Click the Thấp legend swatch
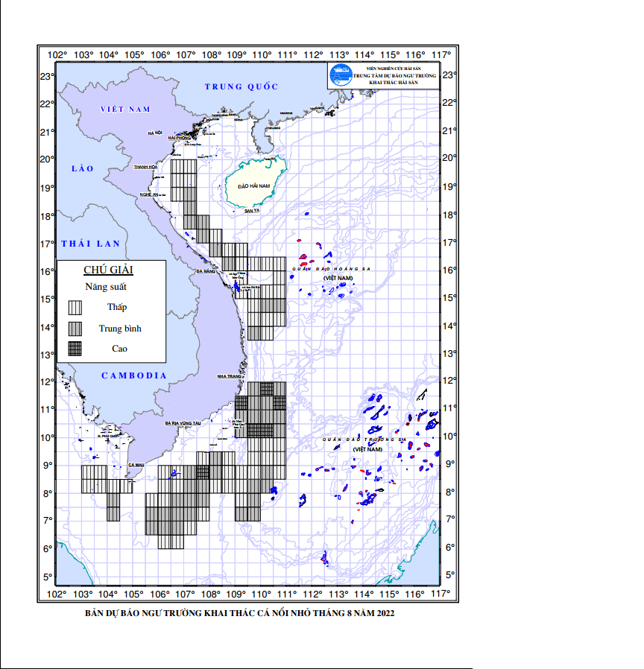Screen dimensions: 644x669 [75, 308]
